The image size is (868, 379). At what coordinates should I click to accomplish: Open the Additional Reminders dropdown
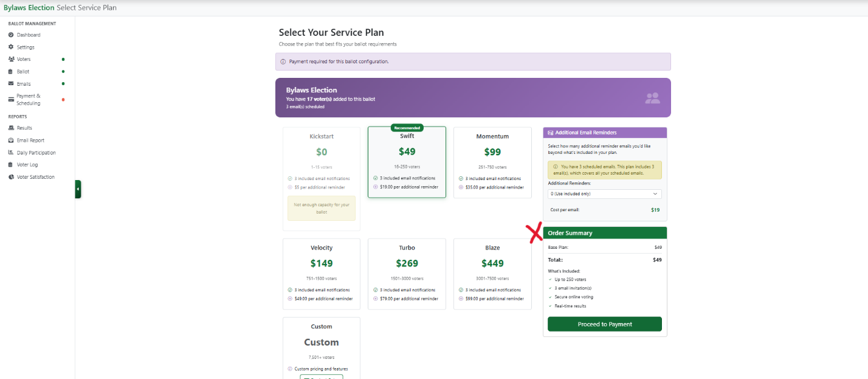coord(605,194)
